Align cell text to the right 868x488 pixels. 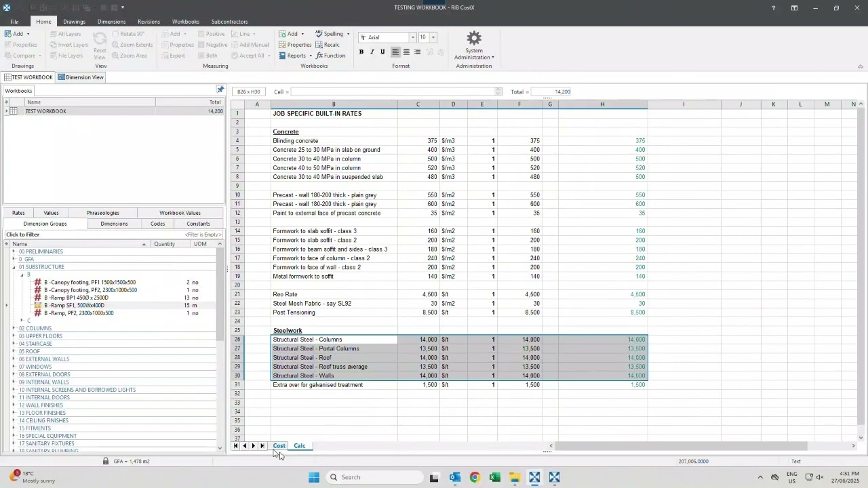[417, 52]
